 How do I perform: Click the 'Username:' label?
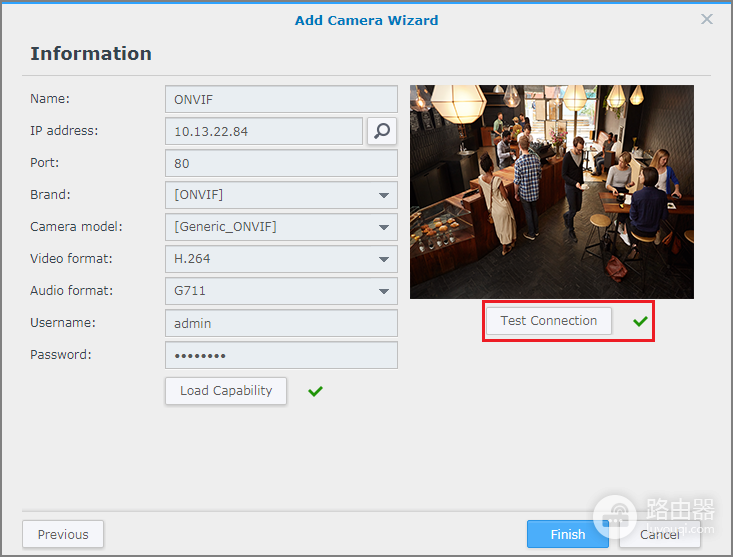point(63,322)
